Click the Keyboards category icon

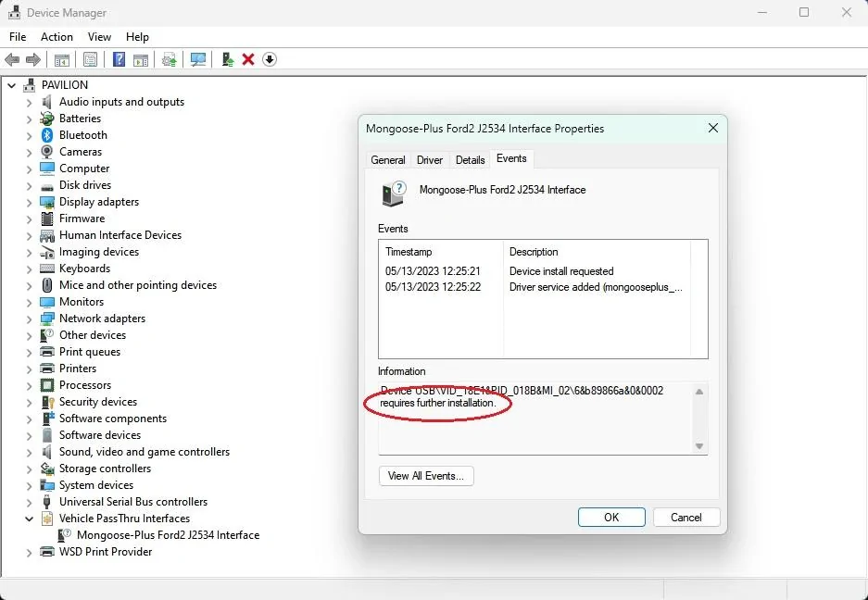(47, 269)
